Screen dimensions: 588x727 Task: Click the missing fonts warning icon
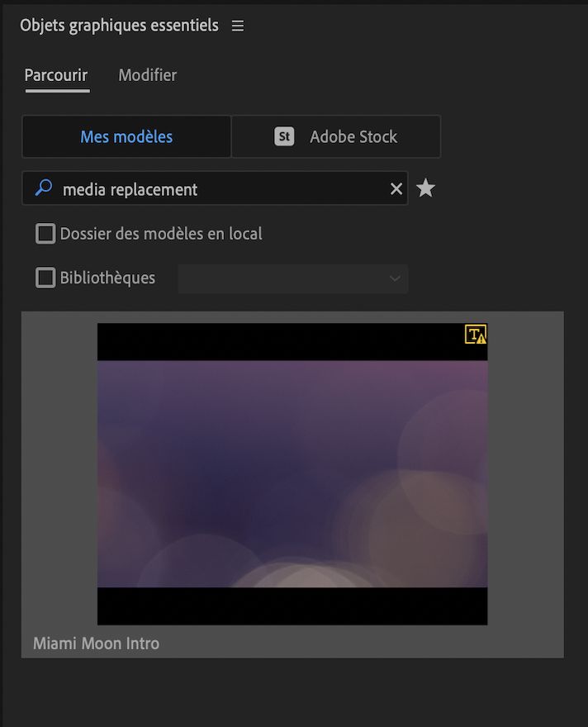476,335
